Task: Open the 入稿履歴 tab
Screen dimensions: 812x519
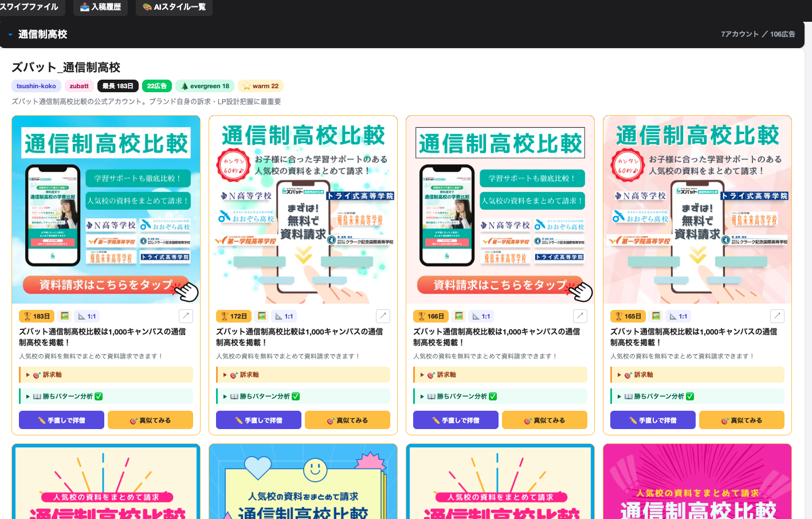Action: click(101, 7)
